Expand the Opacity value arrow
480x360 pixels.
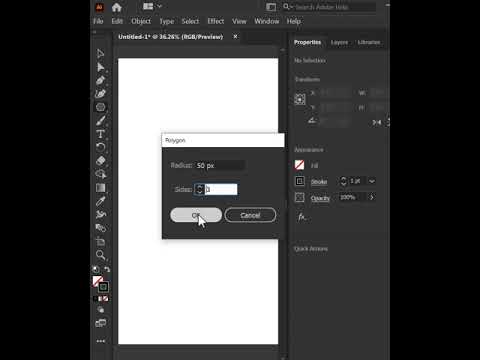[x=372, y=197]
